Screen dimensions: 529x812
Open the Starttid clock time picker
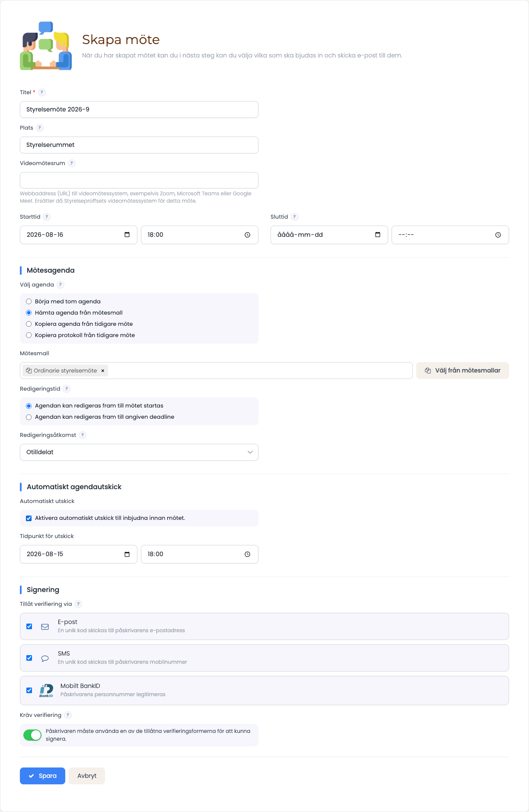[247, 235]
